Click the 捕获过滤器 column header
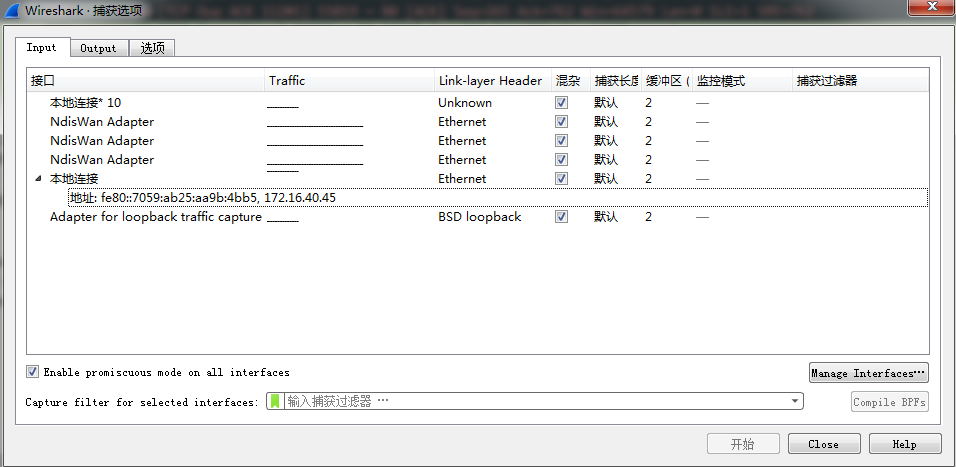This screenshot has height=467, width=956. click(x=860, y=80)
